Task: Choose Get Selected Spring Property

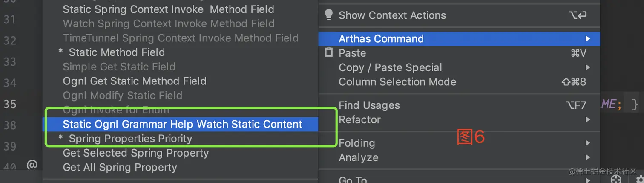Action: click(135, 153)
